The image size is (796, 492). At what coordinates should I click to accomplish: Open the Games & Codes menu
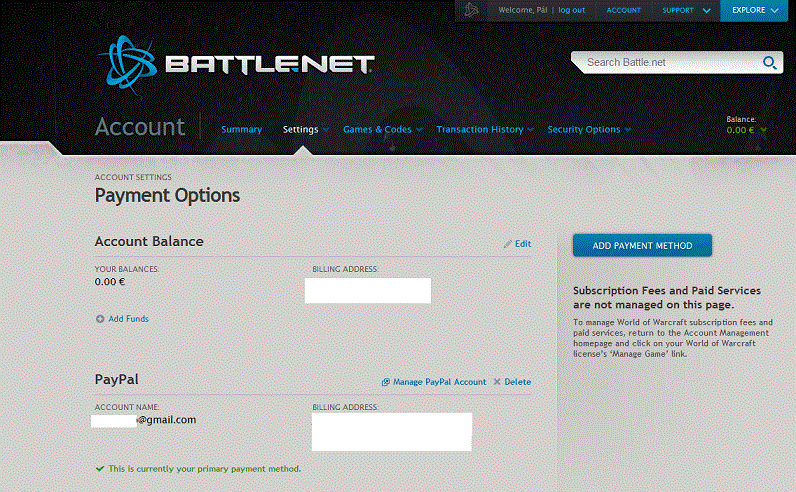point(377,129)
